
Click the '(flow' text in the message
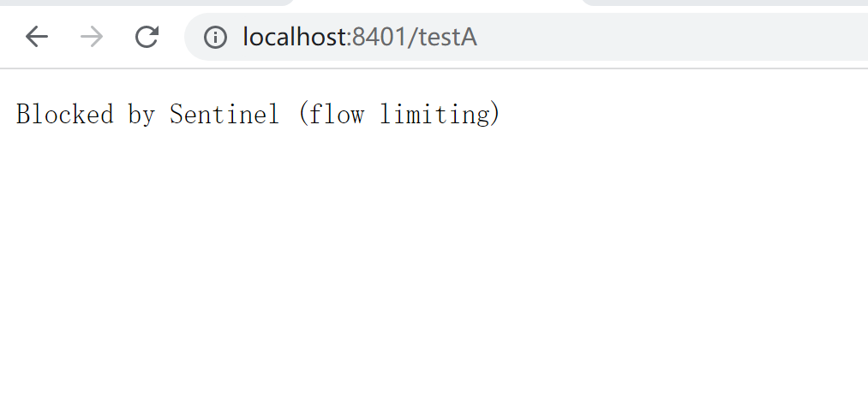click(x=331, y=115)
